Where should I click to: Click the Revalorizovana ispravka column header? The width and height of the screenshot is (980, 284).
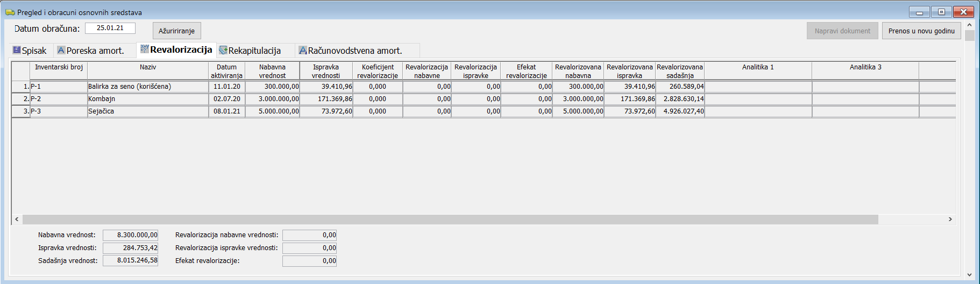coord(630,71)
